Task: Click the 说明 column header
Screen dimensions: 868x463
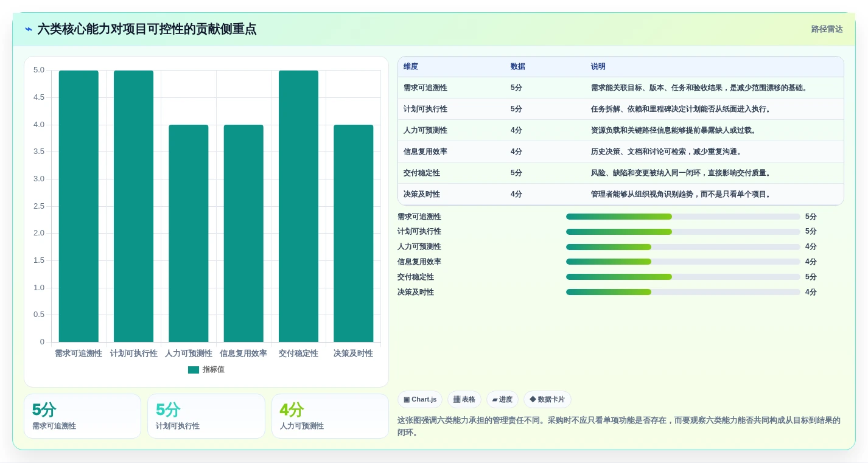Action: (598, 67)
